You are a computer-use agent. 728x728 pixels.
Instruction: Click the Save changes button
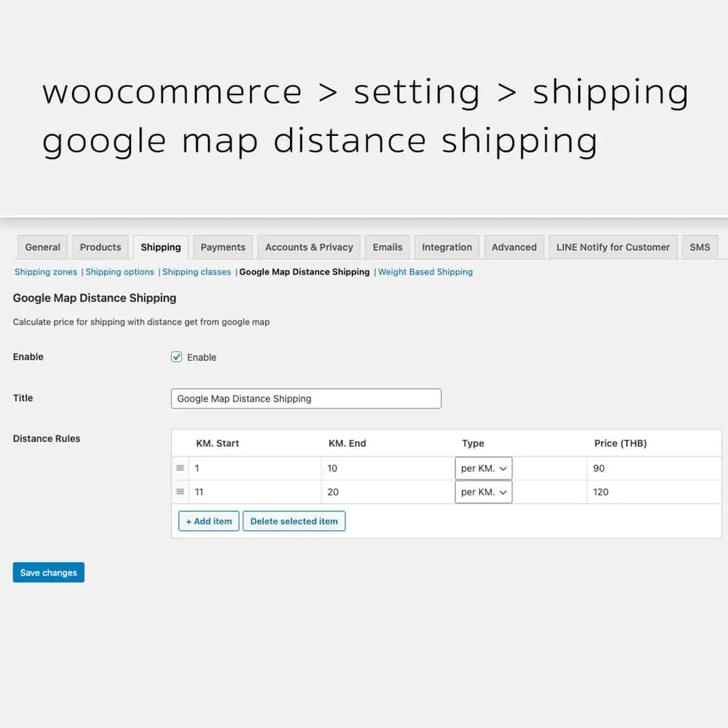(49, 573)
